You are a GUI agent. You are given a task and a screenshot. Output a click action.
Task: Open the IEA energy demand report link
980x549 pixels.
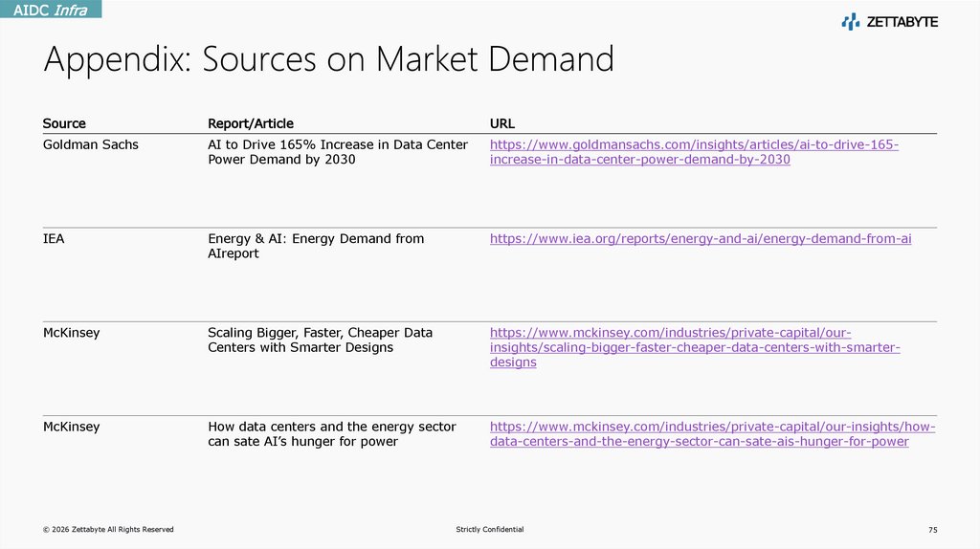point(700,239)
